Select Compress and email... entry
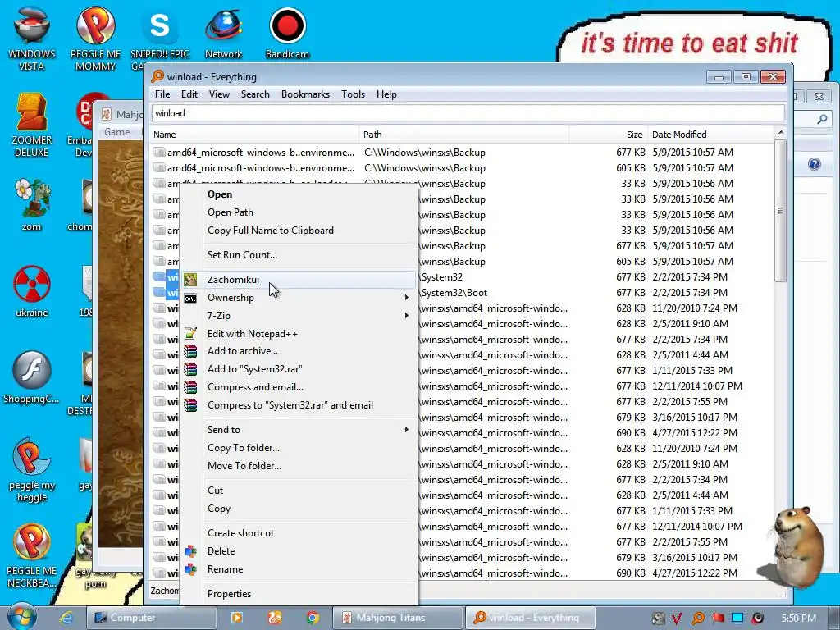 click(298, 387)
